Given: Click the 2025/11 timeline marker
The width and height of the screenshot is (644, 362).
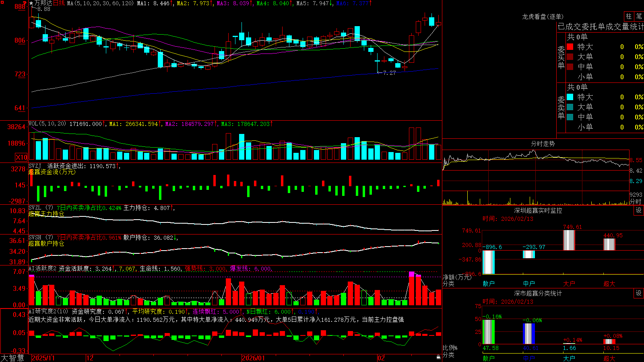Looking at the screenshot, I should point(43,358).
